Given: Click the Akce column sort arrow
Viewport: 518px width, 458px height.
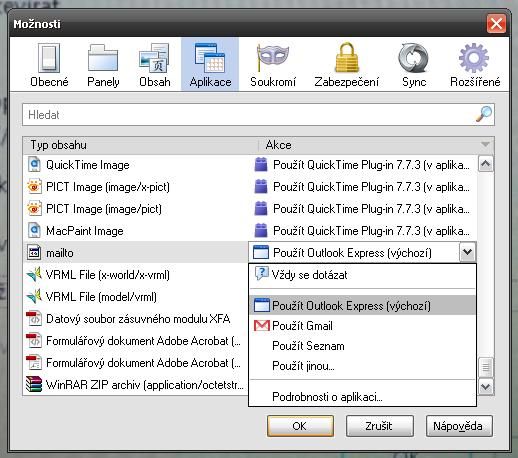Looking at the screenshot, I should pos(485,145).
